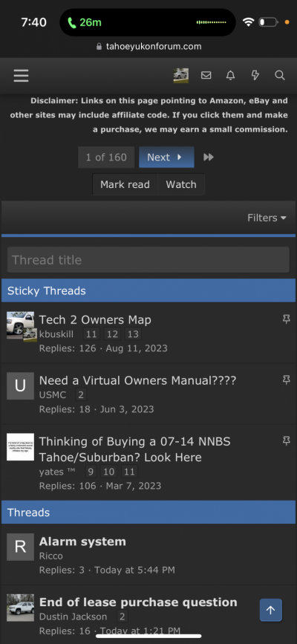Expand the Filters dropdown

[267, 218]
